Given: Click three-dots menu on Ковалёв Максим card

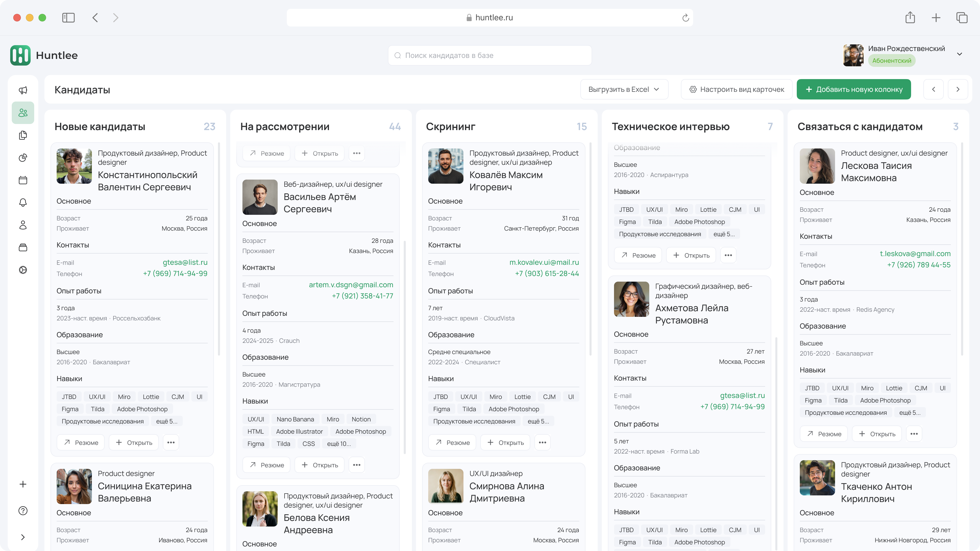Looking at the screenshot, I should point(542,442).
